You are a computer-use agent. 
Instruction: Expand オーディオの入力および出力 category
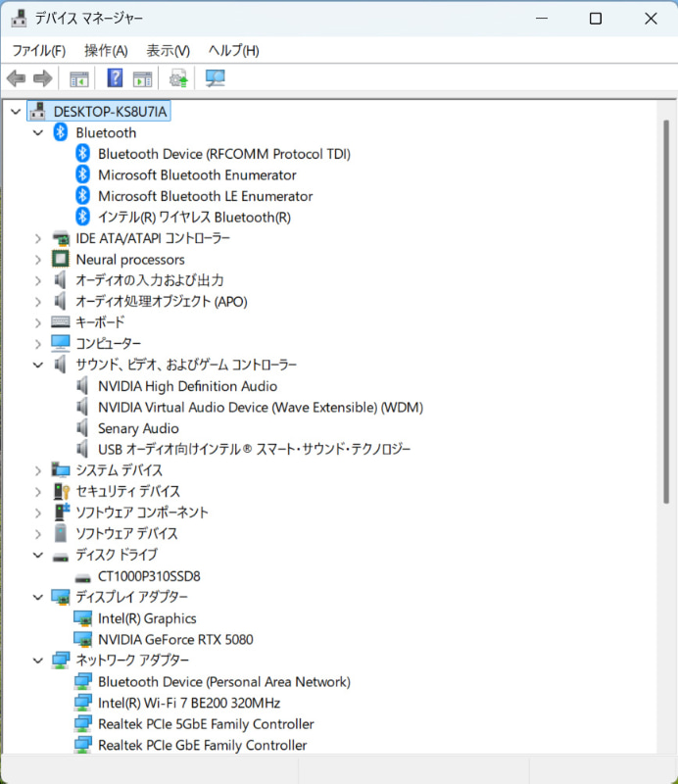tap(38, 280)
